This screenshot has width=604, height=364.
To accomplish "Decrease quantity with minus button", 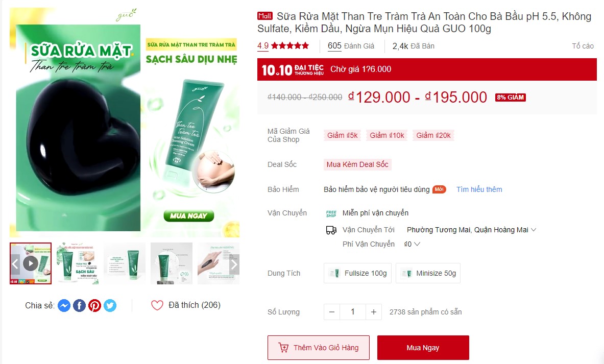I will 332,312.
